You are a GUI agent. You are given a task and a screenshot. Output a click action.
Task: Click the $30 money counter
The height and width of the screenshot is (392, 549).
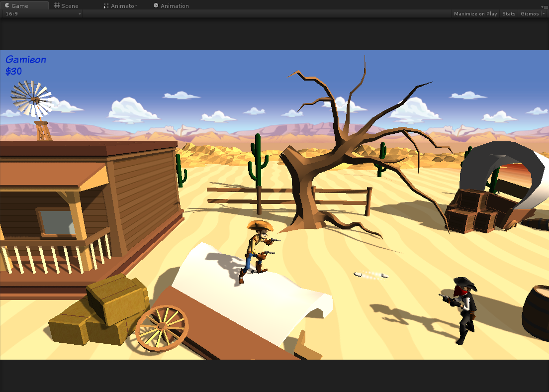pyautogui.click(x=14, y=72)
